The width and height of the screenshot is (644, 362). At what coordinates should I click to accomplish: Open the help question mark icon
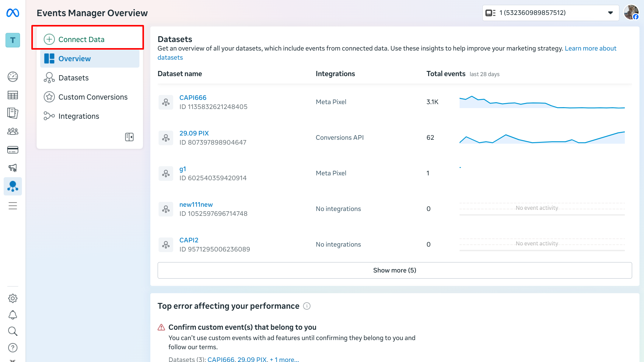point(13,348)
